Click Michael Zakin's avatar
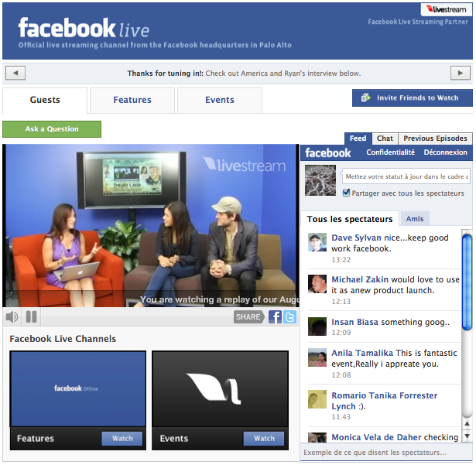This screenshot has height=465, width=476. click(x=317, y=284)
